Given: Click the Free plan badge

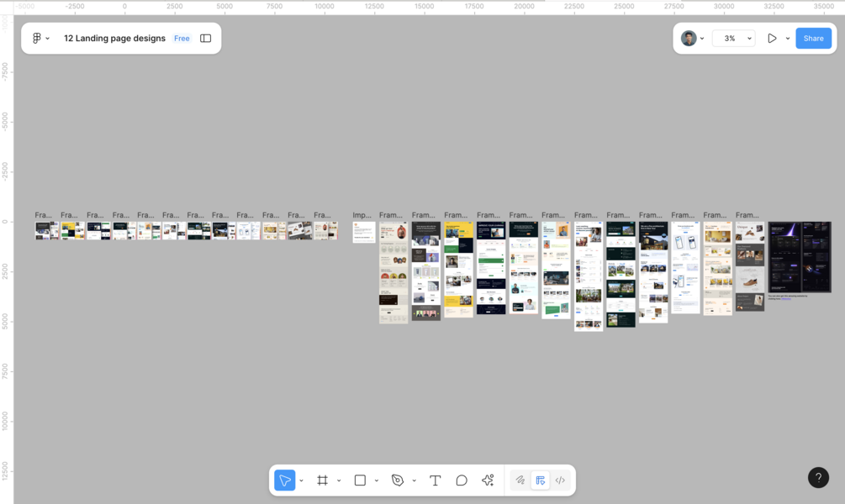Looking at the screenshot, I should click(x=182, y=39).
